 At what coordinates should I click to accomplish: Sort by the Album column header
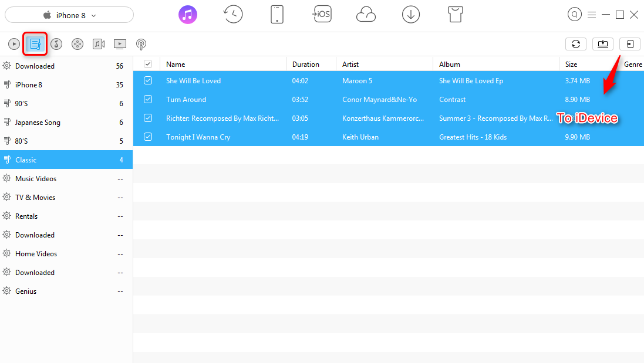pos(495,64)
